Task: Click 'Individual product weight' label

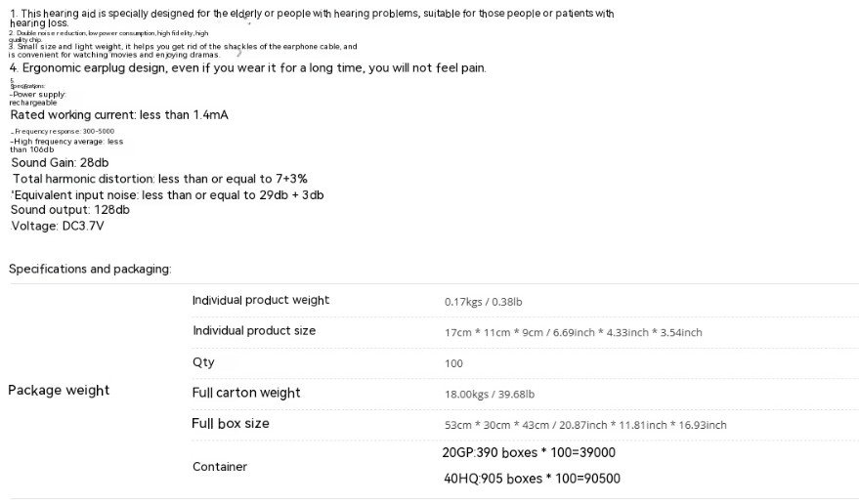Action: click(x=261, y=300)
